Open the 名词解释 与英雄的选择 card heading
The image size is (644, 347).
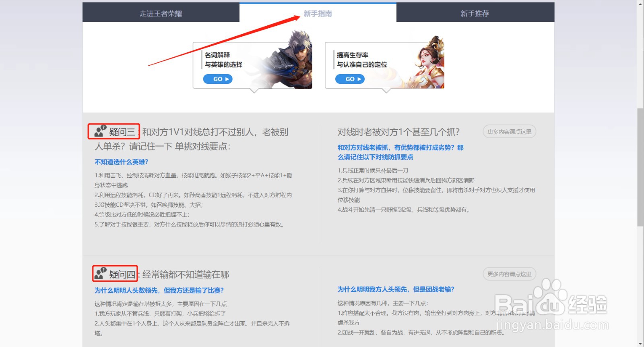point(223,60)
